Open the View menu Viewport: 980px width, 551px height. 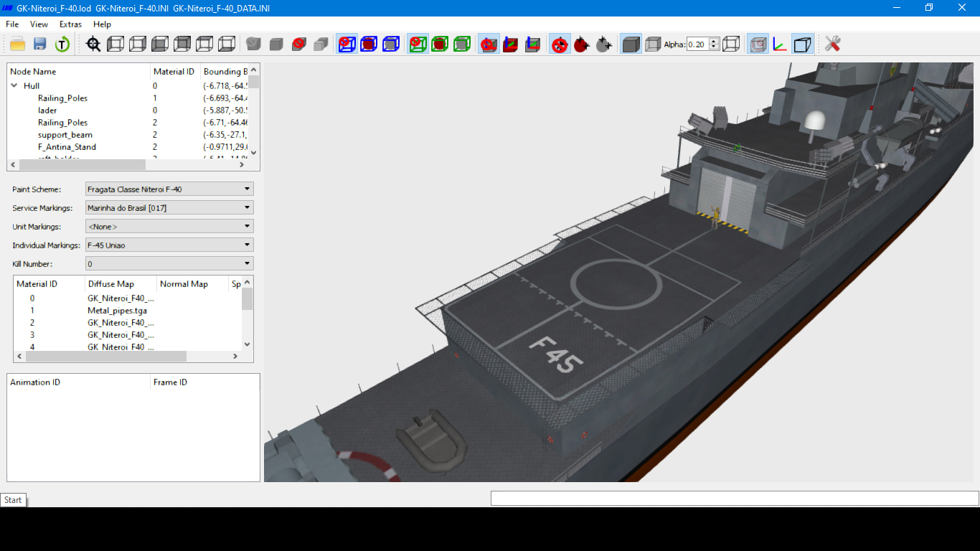[x=39, y=24]
